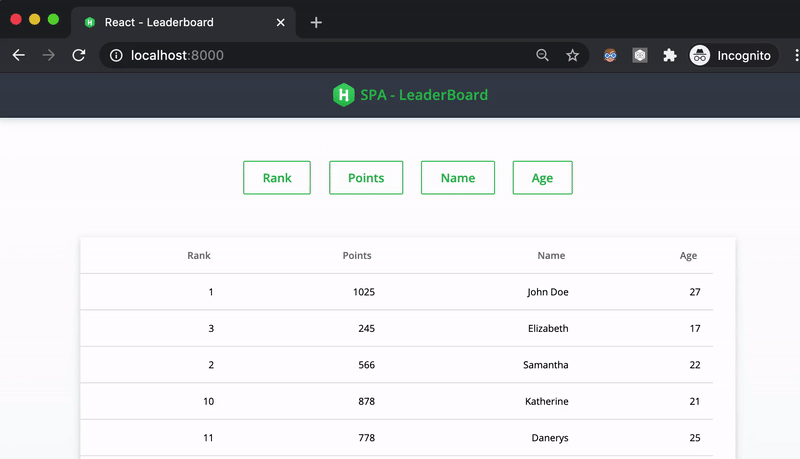Click the John Doe name cell
Image resolution: width=800 pixels, height=459 pixels.
coord(547,292)
